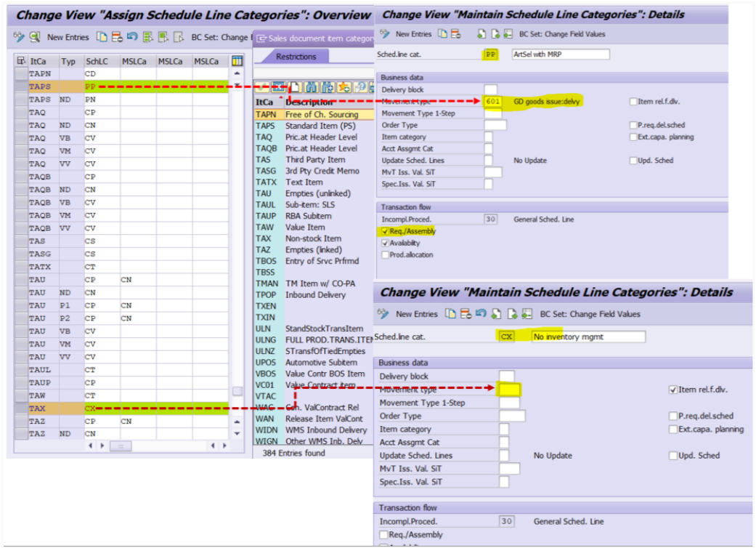Click the Undo Change icon in left toolbar
Image resolution: width=756 pixels, height=548 pixels.
(131, 37)
